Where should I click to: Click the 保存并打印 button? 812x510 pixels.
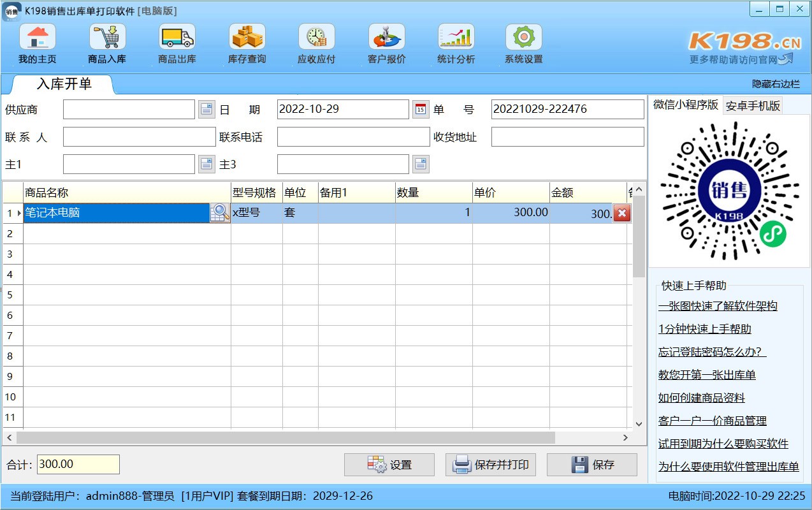(491, 465)
